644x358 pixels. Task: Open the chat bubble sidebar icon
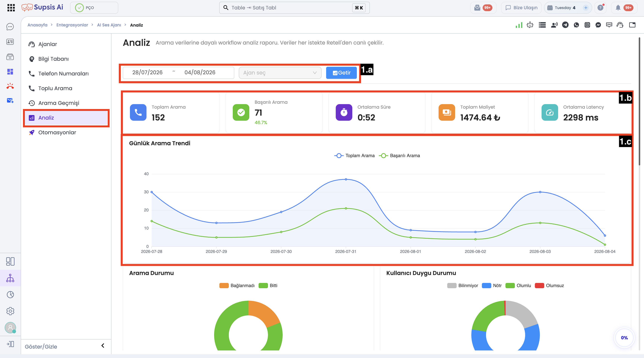(10, 27)
